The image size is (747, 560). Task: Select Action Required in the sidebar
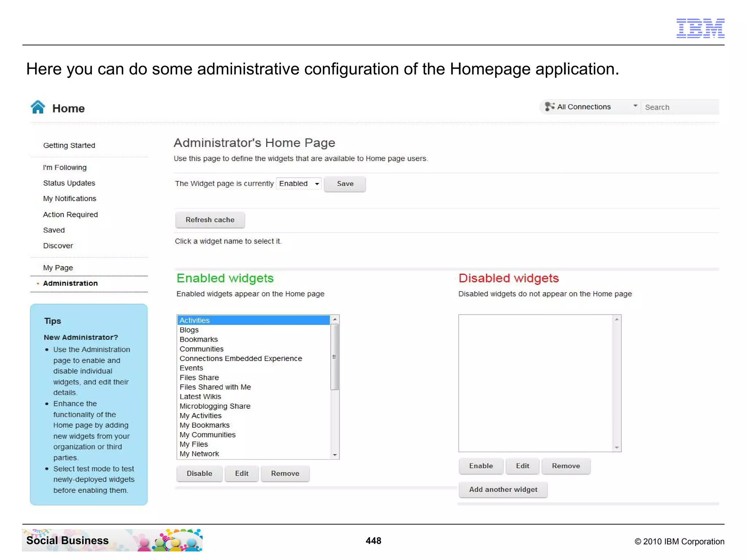pyautogui.click(x=70, y=215)
